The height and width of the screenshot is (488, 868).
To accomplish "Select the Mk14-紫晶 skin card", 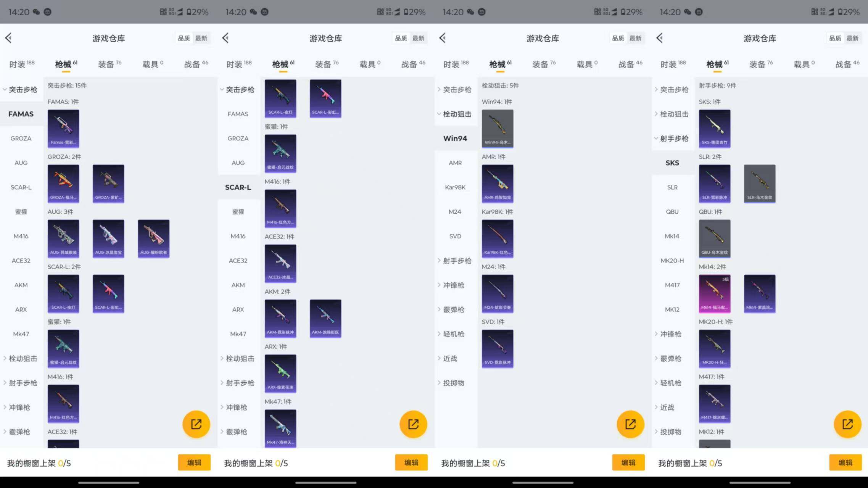I will click(x=760, y=293).
